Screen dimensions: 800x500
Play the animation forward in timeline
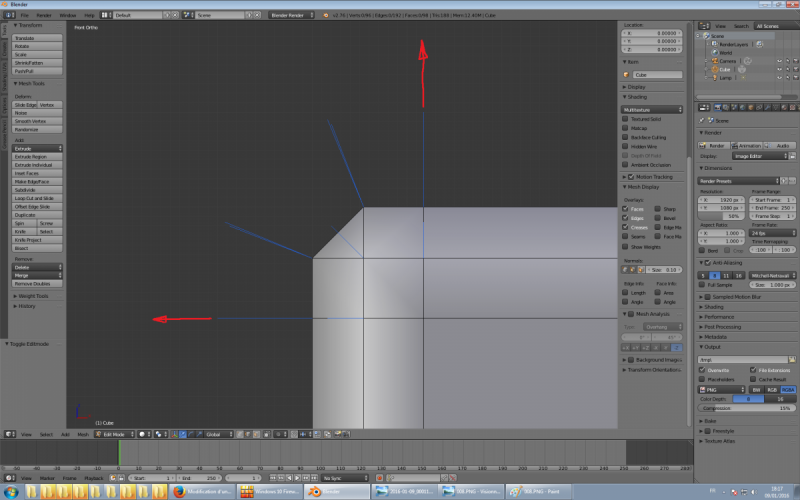[x=297, y=478]
